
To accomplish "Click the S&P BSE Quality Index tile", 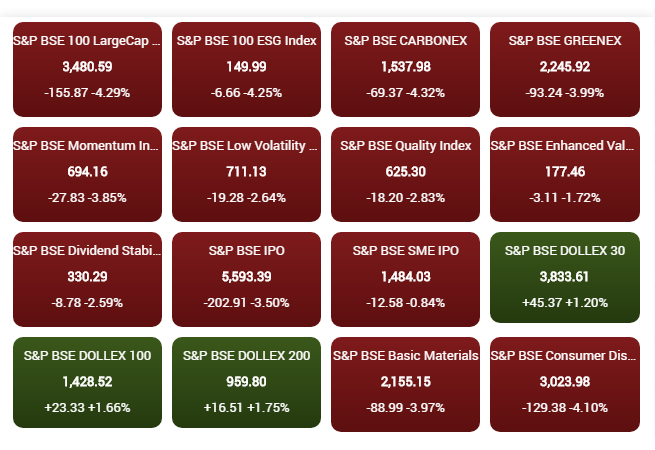I will (405, 173).
